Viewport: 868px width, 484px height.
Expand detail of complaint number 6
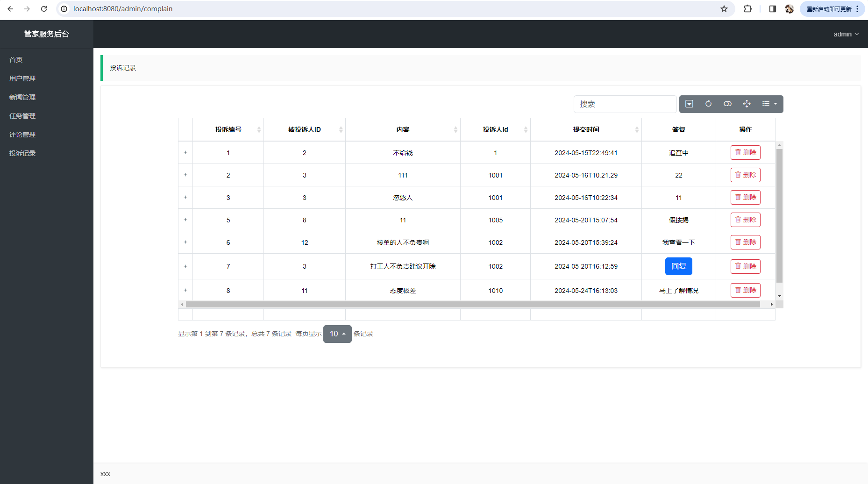185,242
